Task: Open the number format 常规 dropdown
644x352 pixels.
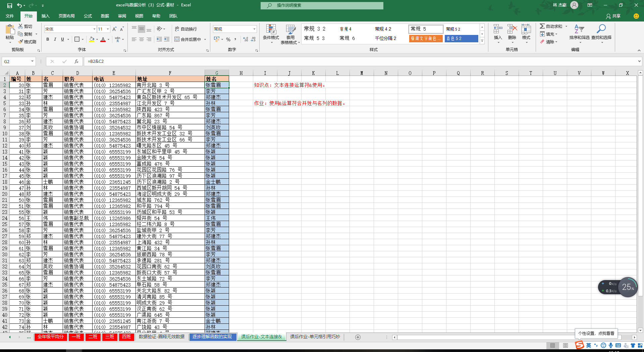Action: (x=254, y=29)
